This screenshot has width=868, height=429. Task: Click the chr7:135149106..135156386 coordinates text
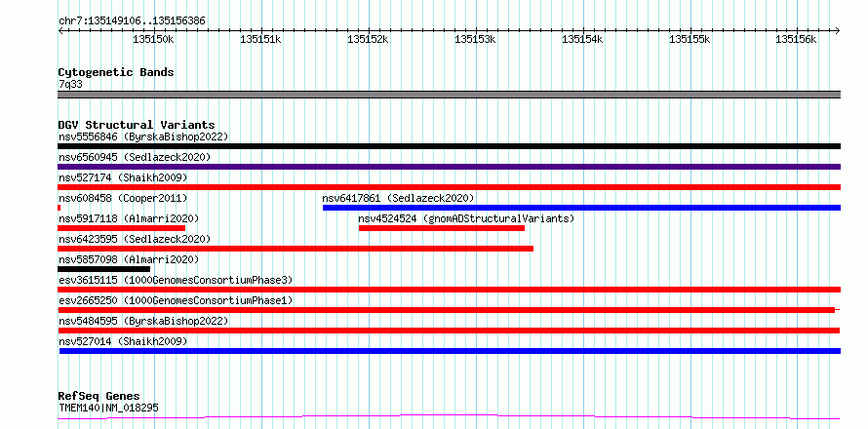tap(132, 21)
